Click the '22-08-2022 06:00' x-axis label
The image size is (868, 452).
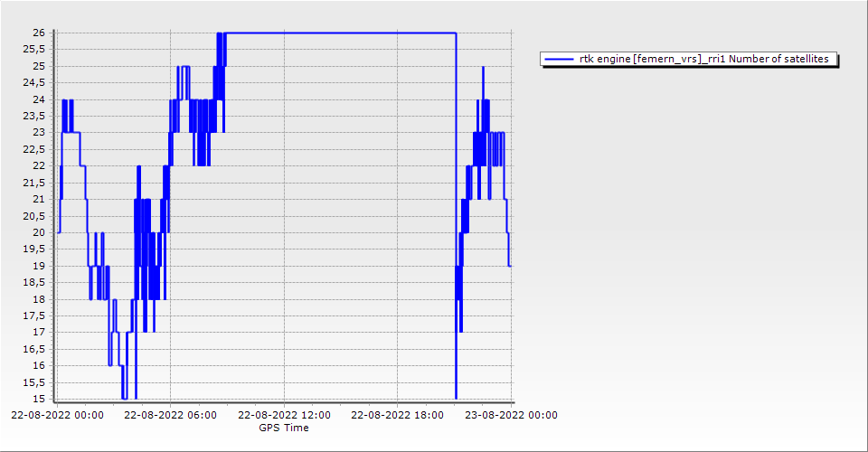(x=170, y=416)
